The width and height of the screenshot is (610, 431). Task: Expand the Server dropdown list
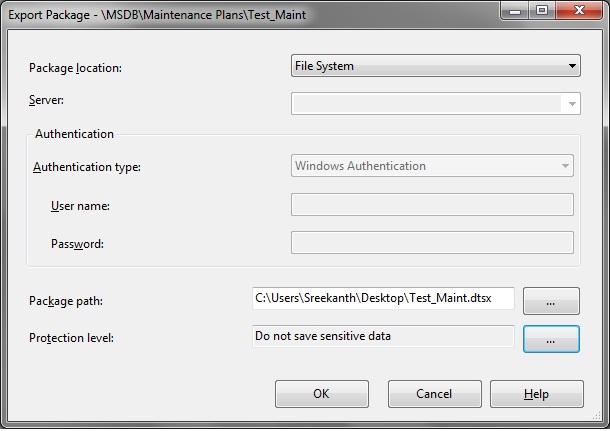click(x=572, y=103)
